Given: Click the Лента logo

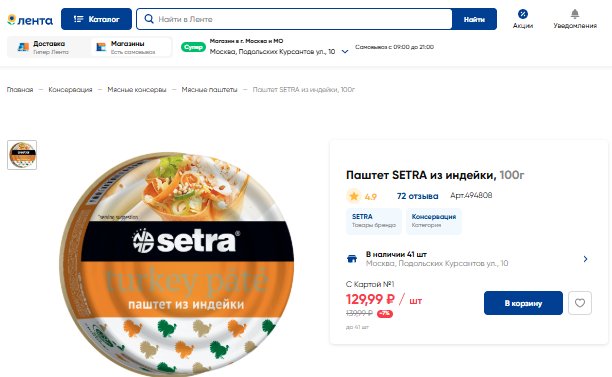Looking at the screenshot, I should click(30, 20).
